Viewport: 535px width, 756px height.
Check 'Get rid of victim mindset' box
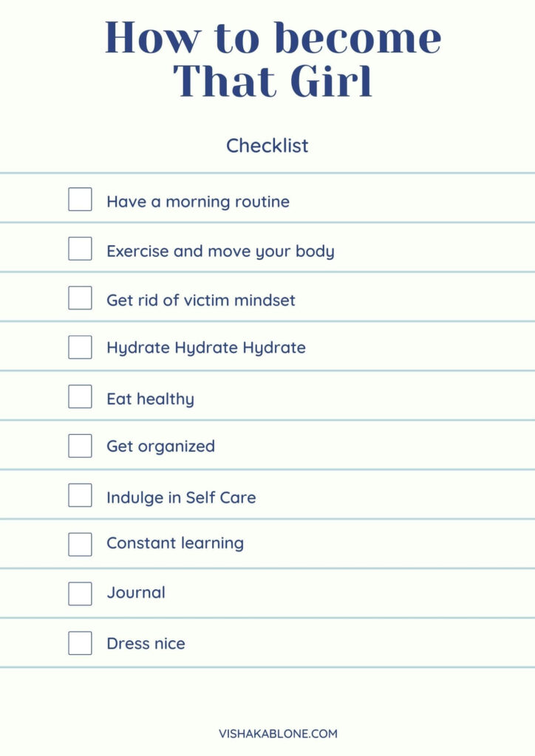[80, 298]
